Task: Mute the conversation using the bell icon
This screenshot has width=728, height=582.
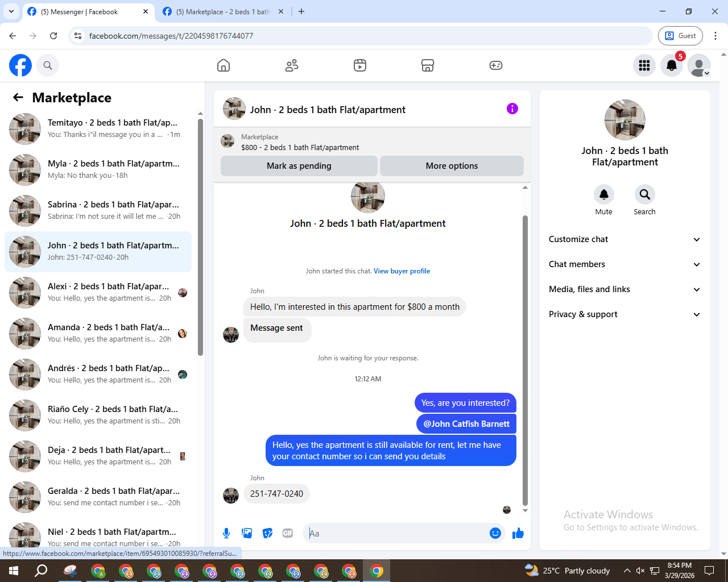Action: tap(604, 194)
